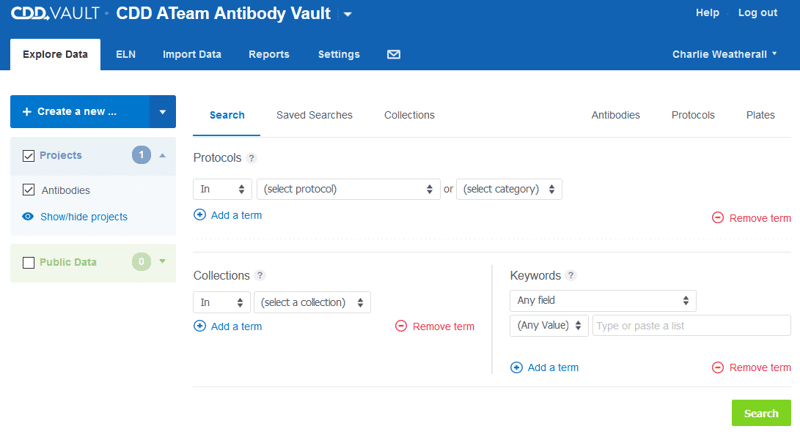Viewport: 800px width, 437px height.
Task: Click the green Search button
Action: [761, 413]
